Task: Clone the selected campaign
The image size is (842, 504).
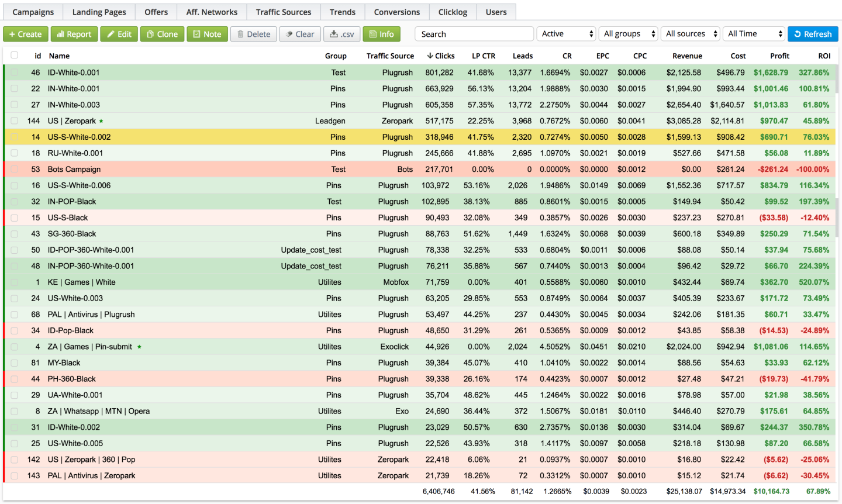Action: [162, 34]
